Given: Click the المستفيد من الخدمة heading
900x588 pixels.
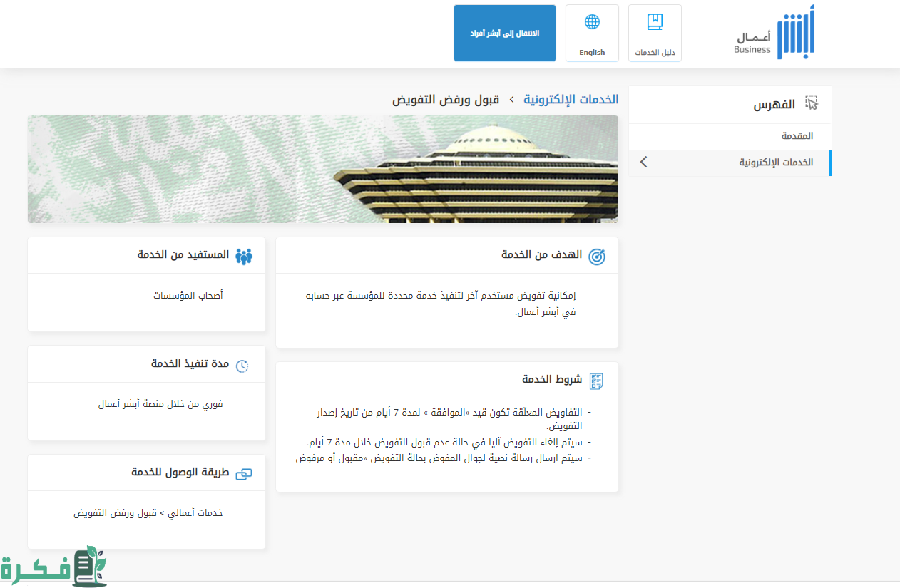Looking at the screenshot, I should [x=183, y=254].
